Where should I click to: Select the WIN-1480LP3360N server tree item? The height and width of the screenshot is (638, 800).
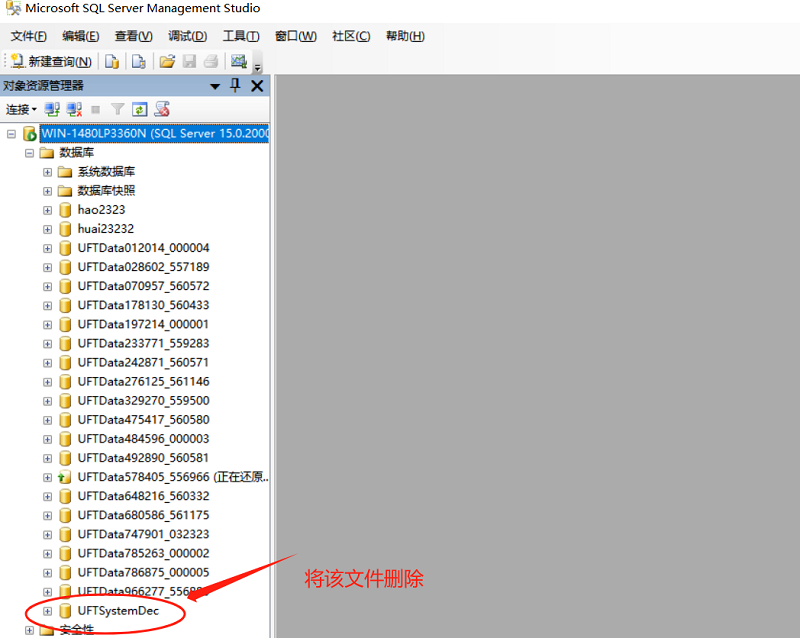coord(155,133)
